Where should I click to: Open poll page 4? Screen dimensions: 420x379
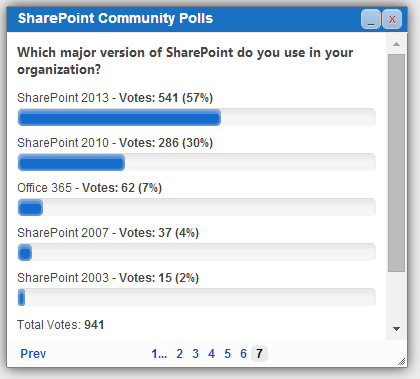[x=211, y=354]
